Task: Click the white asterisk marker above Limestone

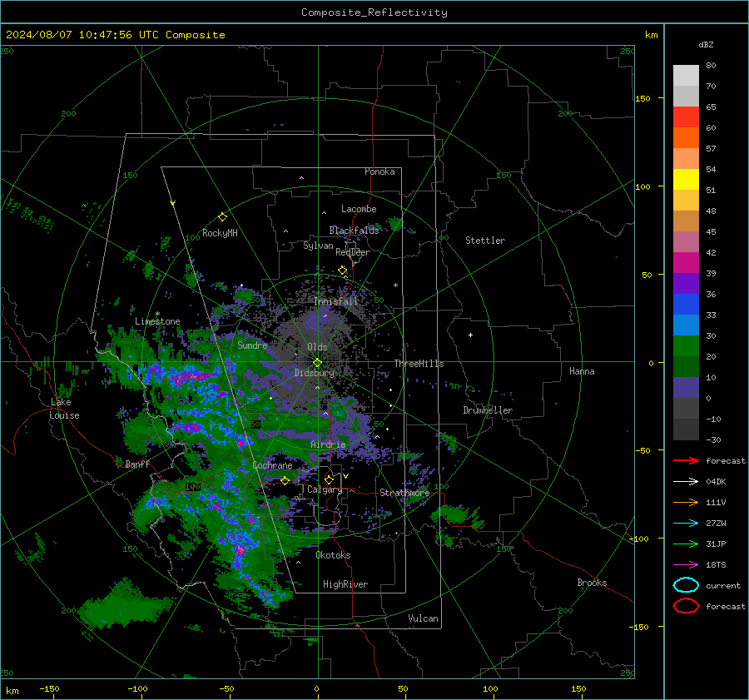Action: 157,314
